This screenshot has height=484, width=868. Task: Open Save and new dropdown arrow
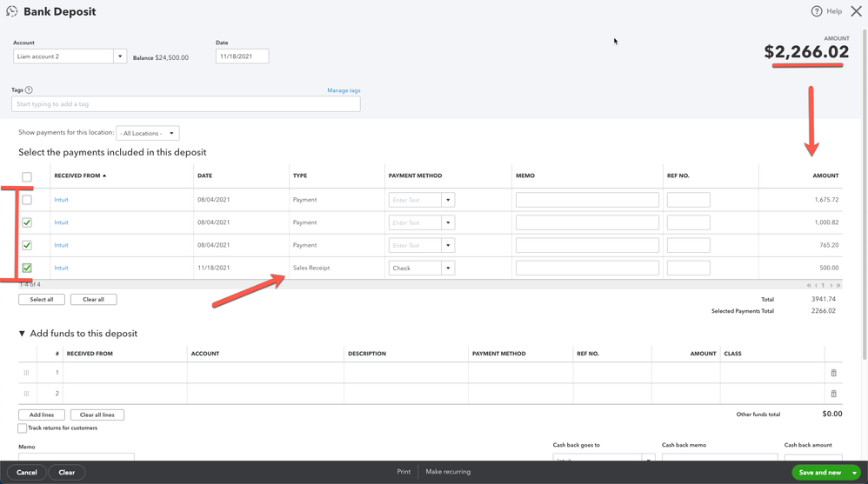pyautogui.click(x=854, y=473)
